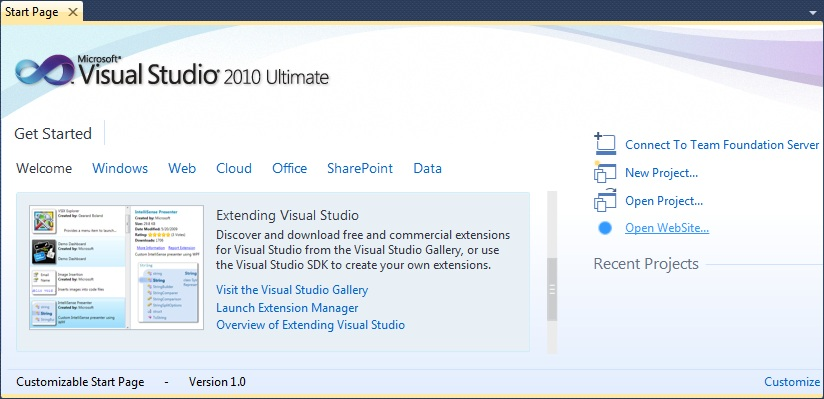Switch to the Welcome tab
This screenshot has height=399, width=824.
(44, 168)
